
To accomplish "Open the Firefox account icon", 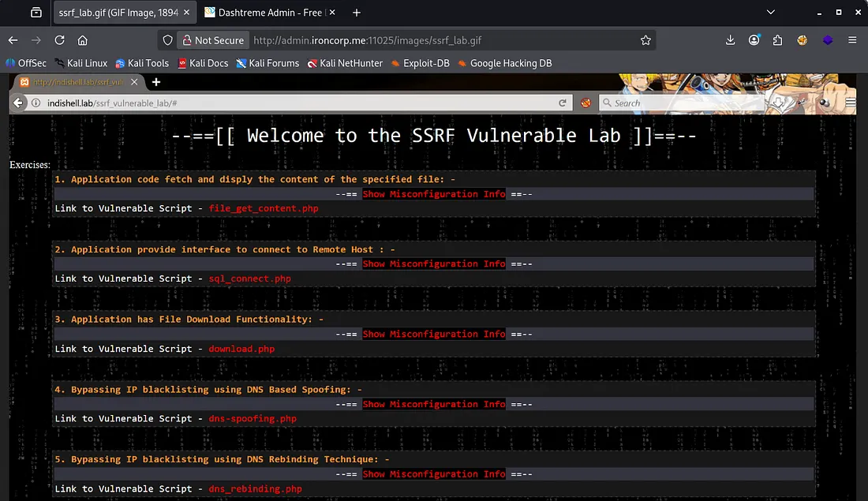I will (x=754, y=40).
